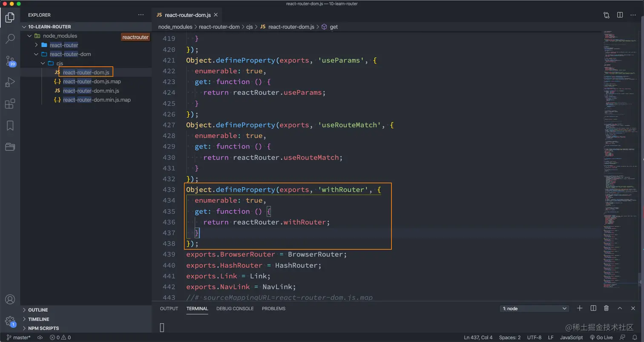Open the feedback icon in status bar

pos(622,337)
